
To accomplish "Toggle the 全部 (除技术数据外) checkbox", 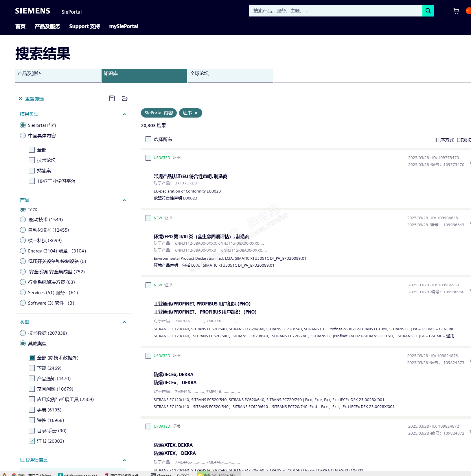I will (32, 358).
